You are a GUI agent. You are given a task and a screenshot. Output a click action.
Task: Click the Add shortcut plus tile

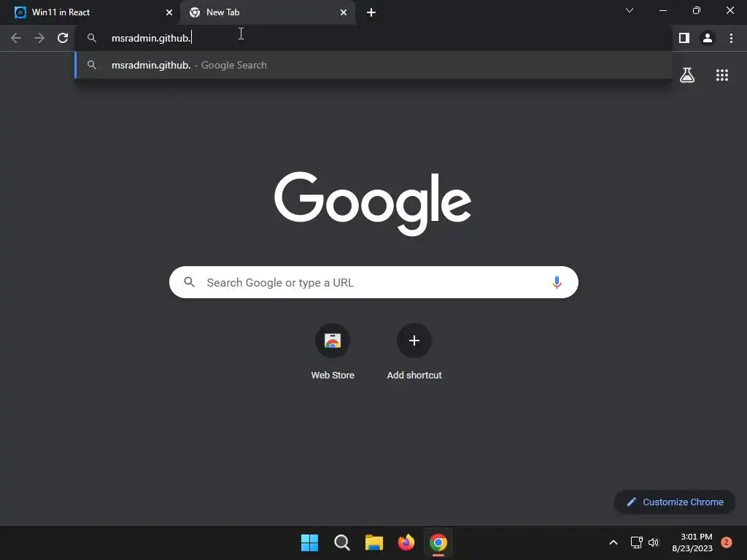pyautogui.click(x=414, y=352)
